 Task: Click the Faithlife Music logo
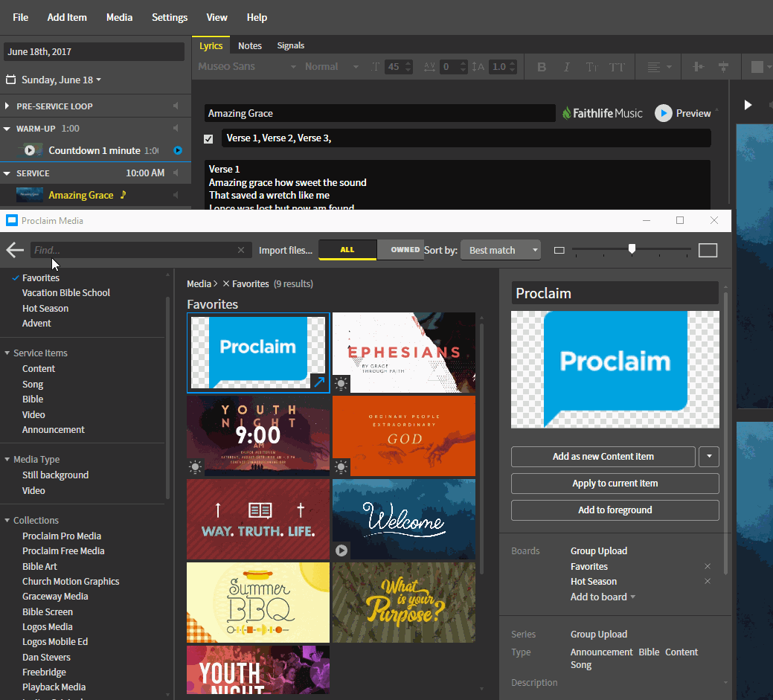603,113
